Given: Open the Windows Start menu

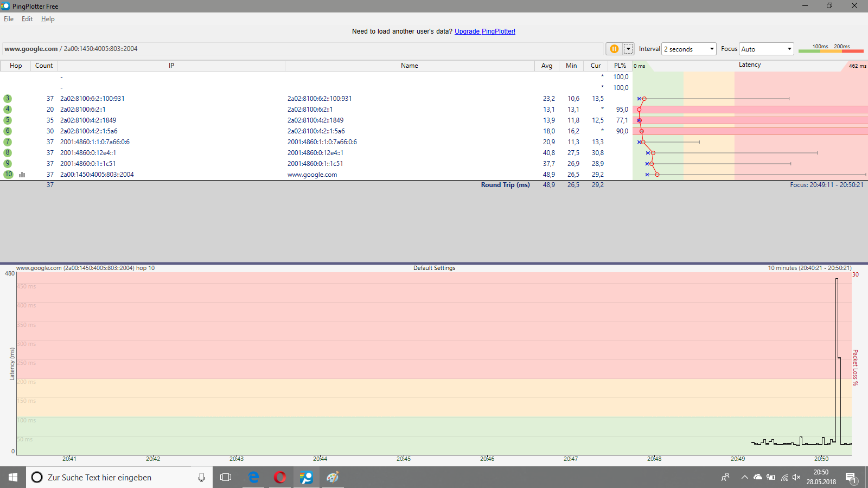Looking at the screenshot, I should click(x=13, y=477).
